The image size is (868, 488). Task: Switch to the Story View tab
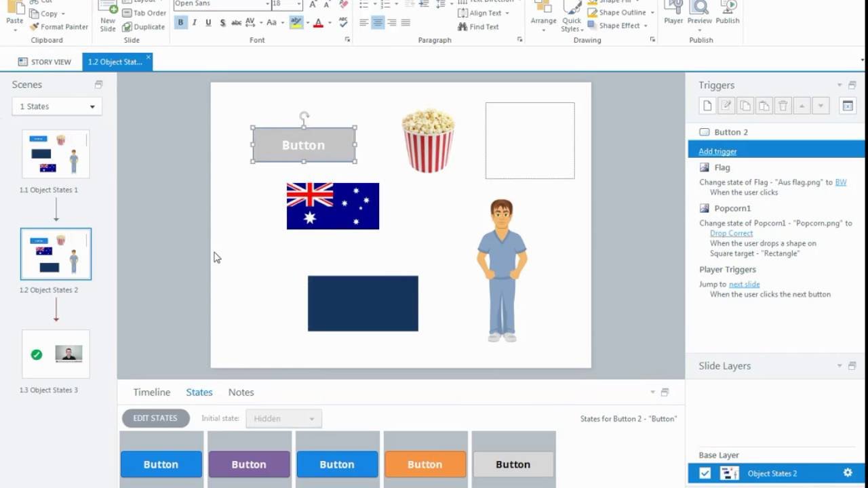45,62
